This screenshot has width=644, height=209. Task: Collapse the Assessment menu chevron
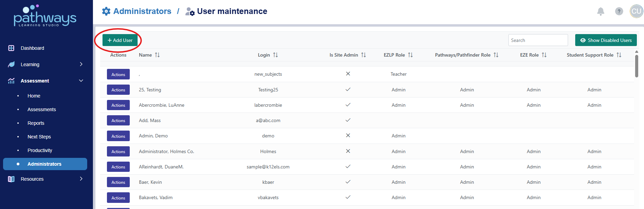coord(81,81)
